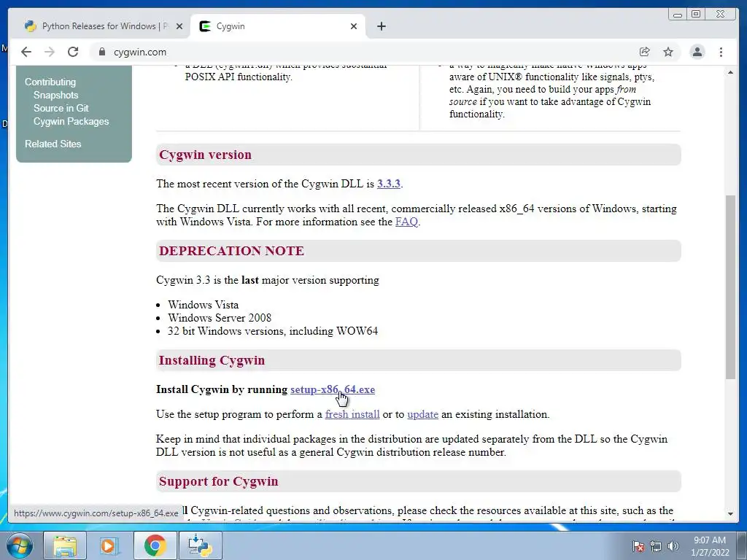Viewport: 747px width, 560px height.
Task: Open the Action Center flag icon in the tray
Action: click(638, 547)
